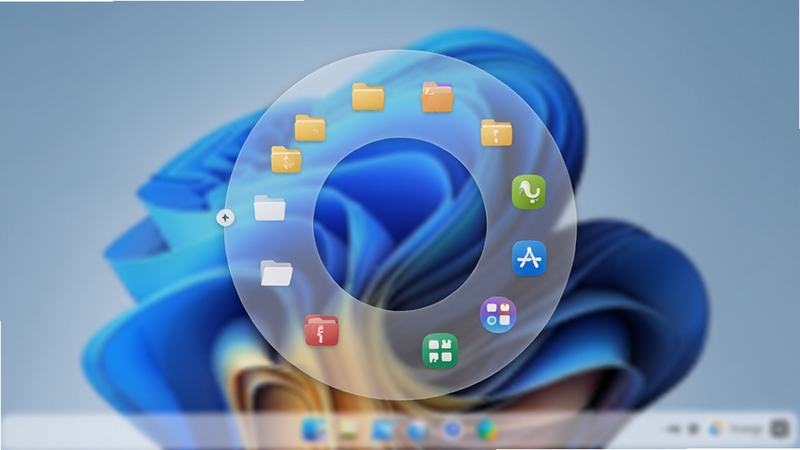Open the plain yellow folder at the ring's top
This screenshot has height=450, width=800.
[x=368, y=96]
